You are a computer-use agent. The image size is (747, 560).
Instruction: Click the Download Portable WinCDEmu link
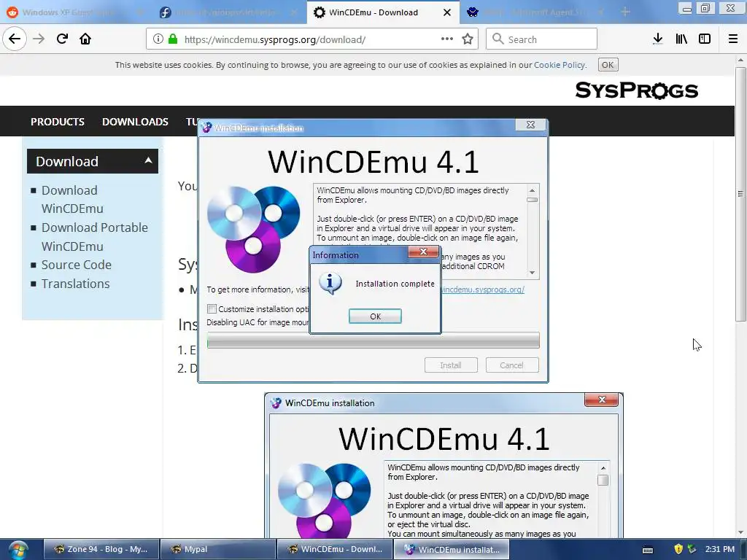pos(94,237)
